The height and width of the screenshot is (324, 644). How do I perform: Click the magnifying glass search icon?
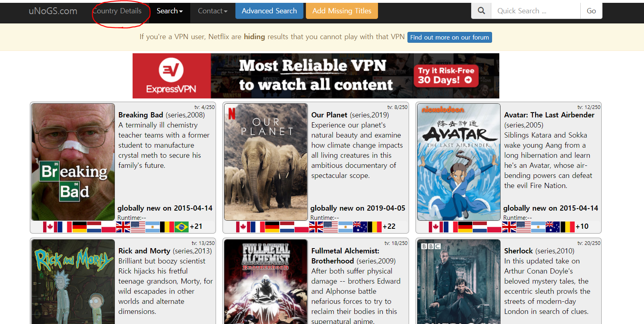(x=481, y=11)
